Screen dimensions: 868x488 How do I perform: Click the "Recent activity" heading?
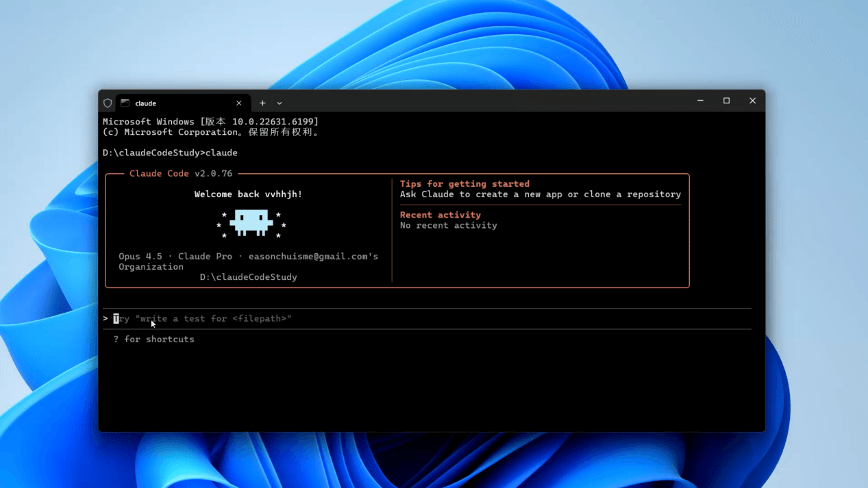coord(440,215)
